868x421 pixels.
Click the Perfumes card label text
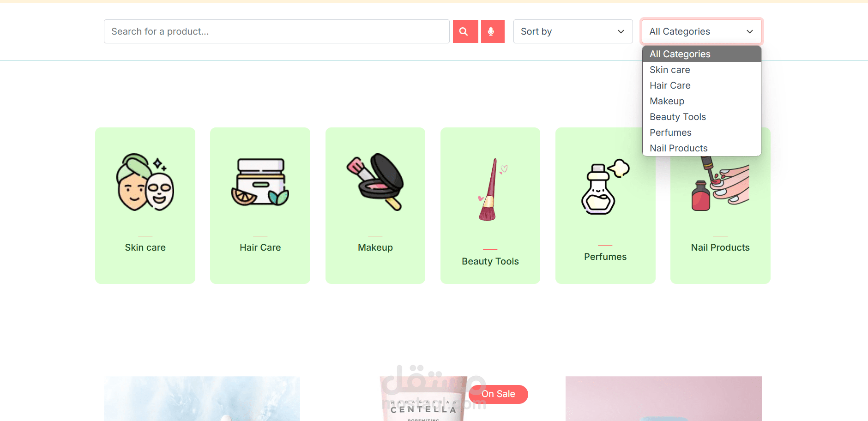tap(605, 257)
